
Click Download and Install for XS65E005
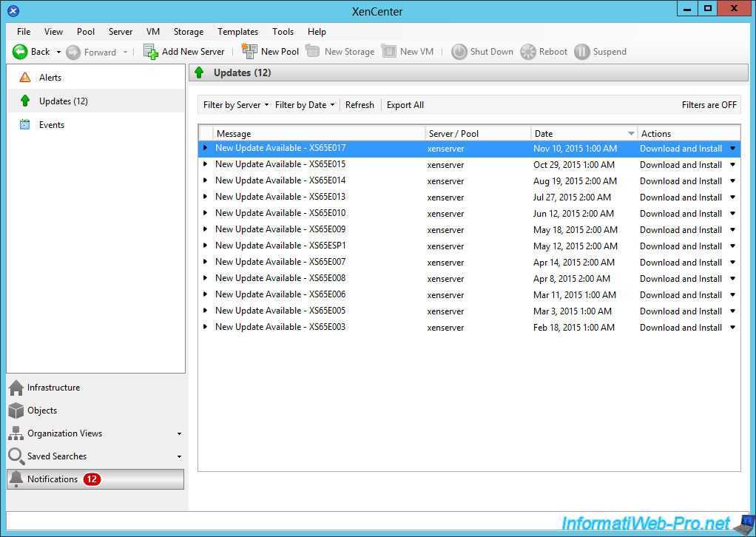(x=681, y=311)
